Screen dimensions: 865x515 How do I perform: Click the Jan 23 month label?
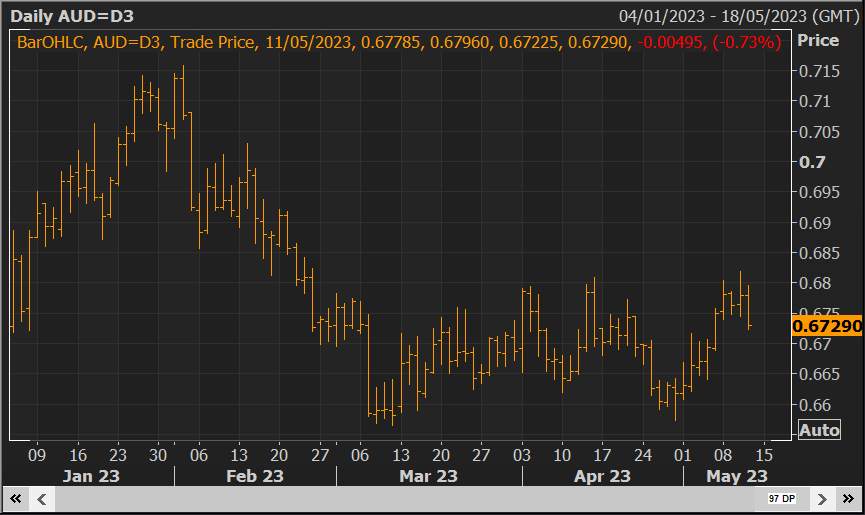pyautogui.click(x=91, y=476)
